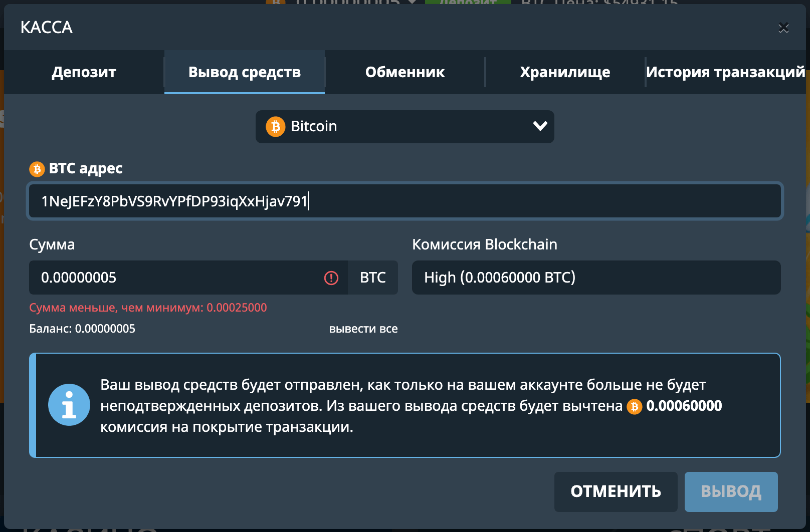Viewport: 810px width, 532px height.
Task: Go to the Хранилище tab
Action: pyautogui.click(x=565, y=72)
